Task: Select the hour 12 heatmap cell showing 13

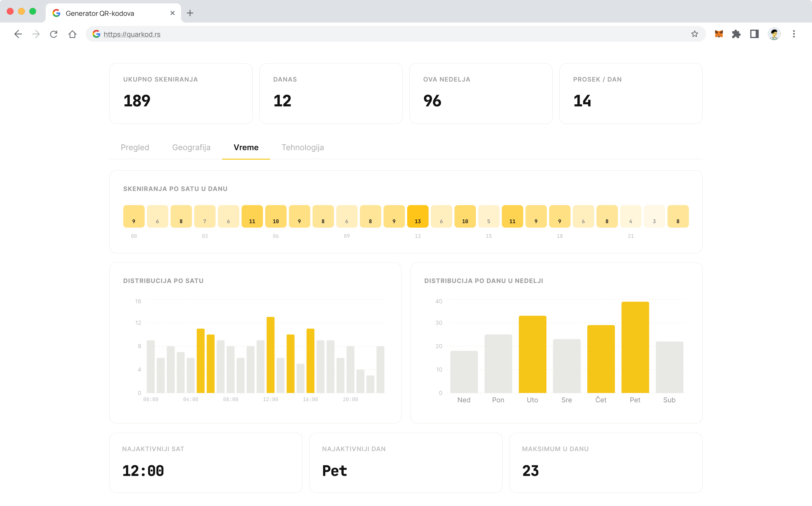Action: pyautogui.click(x=418, y=217)
